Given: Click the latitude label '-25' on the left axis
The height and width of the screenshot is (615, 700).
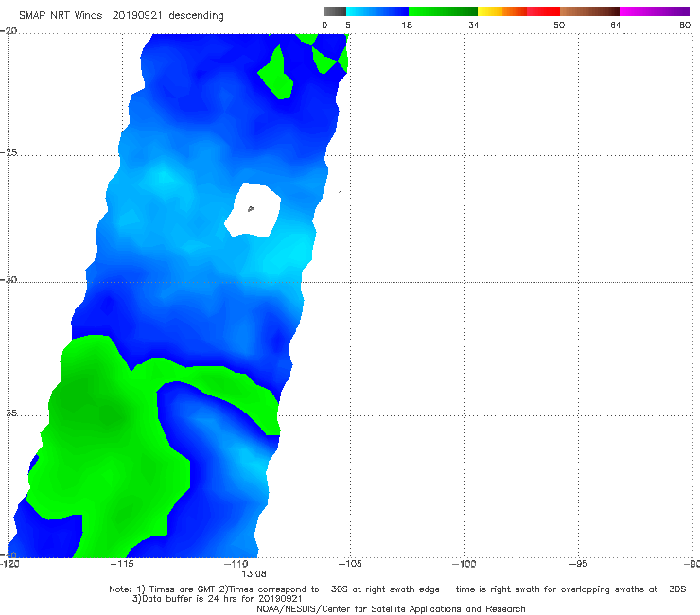Looking at the screenshot, I should tap(9, 152).
